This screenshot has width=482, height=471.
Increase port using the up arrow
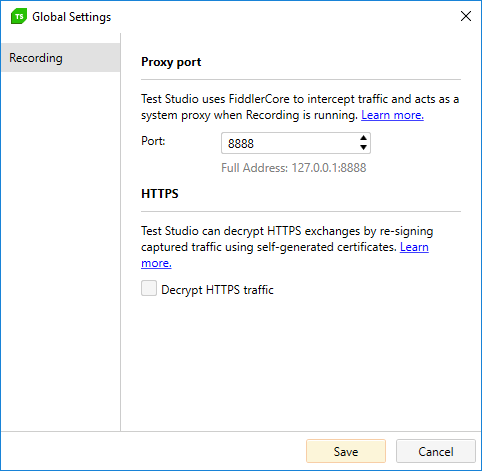coord(363,138)
